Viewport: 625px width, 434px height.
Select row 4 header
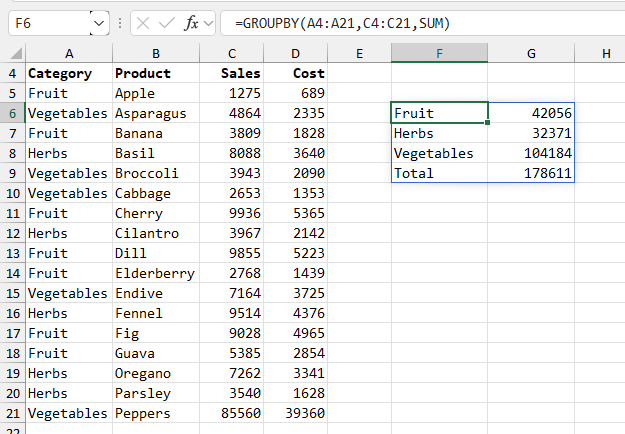pos(12,73)
